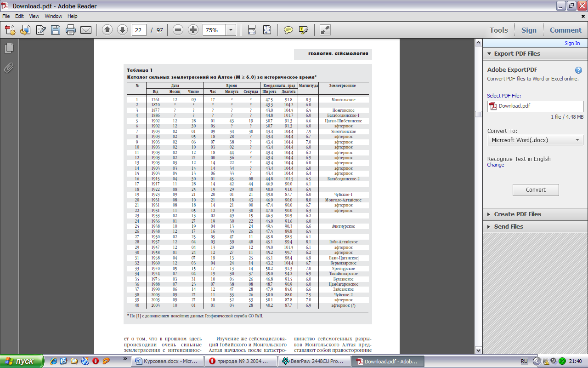Screen dimensions: 588x368
Task: Open the Help menu
Action: coord(73,16)
